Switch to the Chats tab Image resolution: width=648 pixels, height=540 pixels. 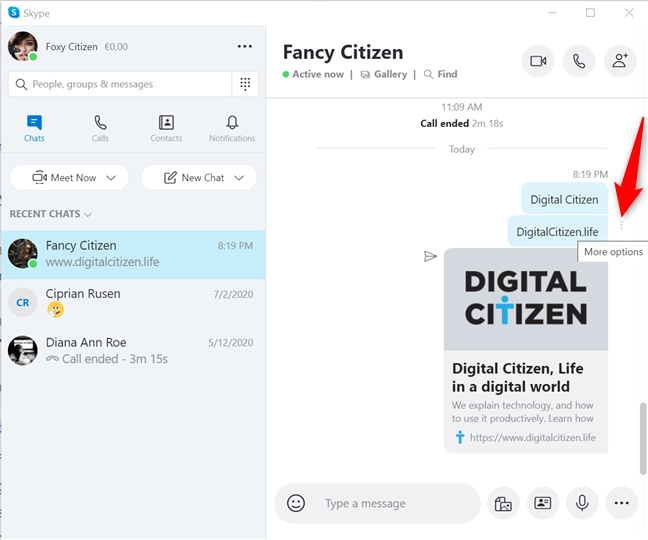click(x=34, y=128)
